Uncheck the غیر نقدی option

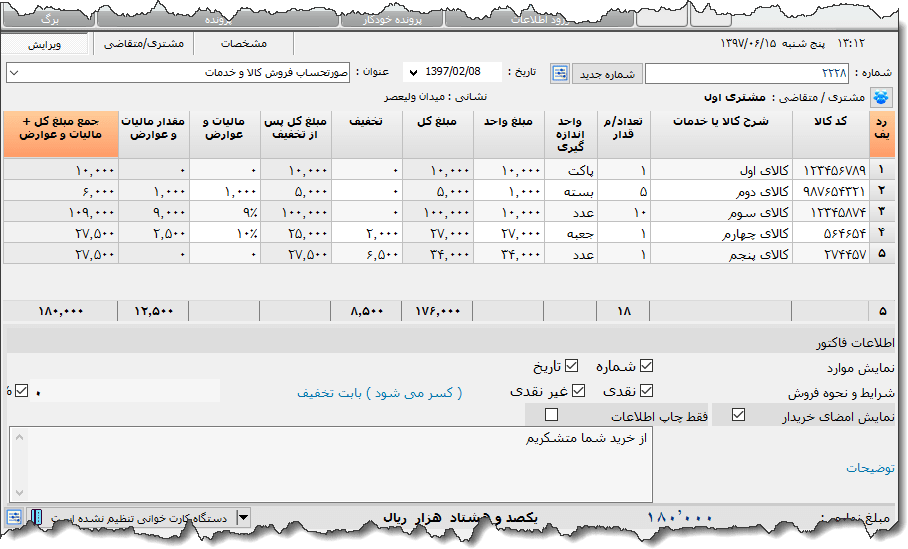point(579,391)
